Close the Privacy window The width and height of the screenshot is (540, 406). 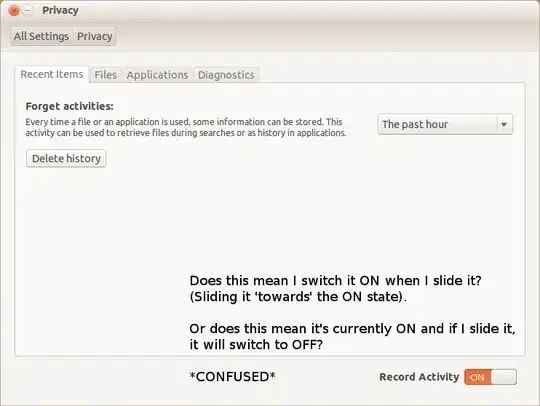pyautogui.click(x=13, y=11)
